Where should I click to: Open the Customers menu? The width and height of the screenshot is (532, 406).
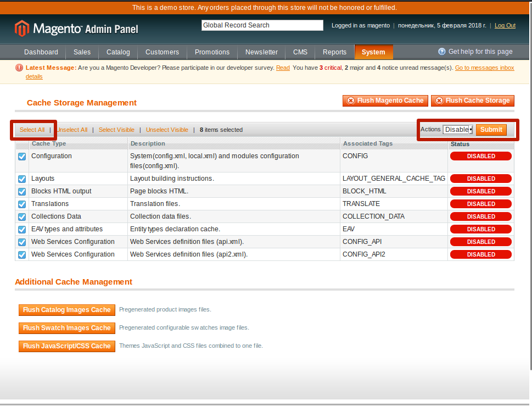pyautogui.click(x=162, y=52)
